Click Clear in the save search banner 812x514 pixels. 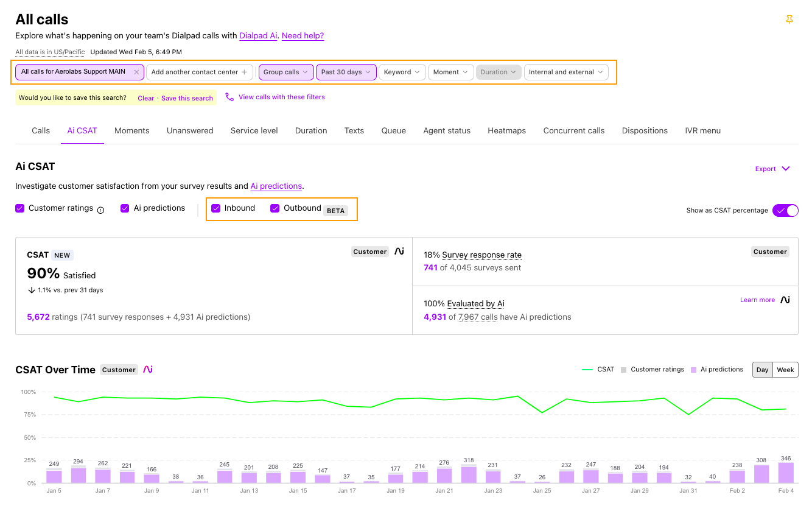(x=145, y=98)
